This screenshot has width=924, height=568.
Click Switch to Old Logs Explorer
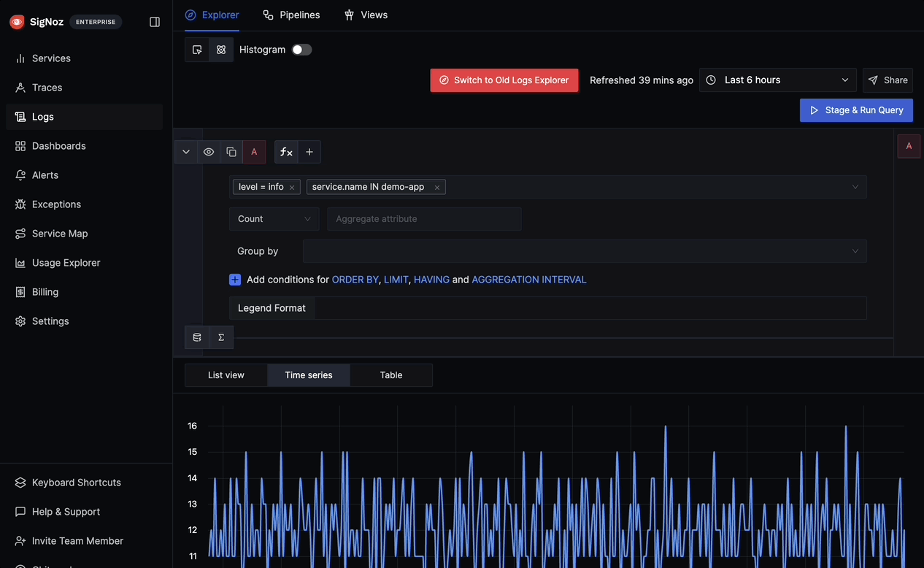[504, 80]
